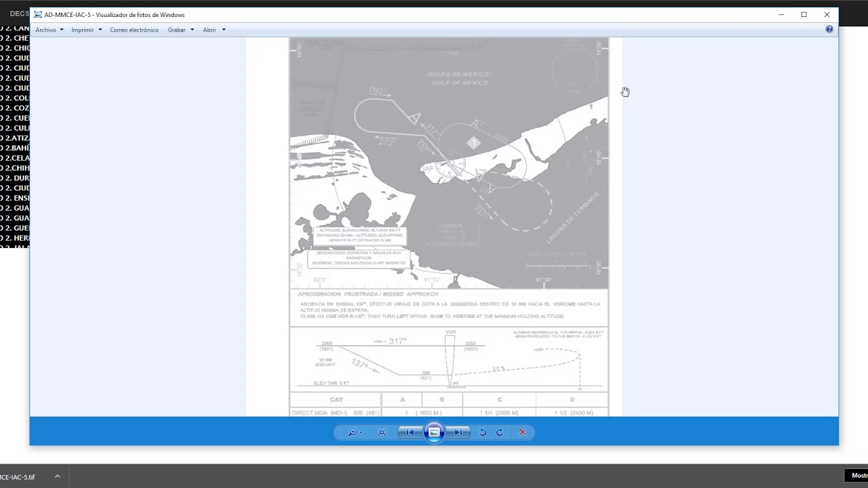868x488 pixels.
Task: Open the help question mark icon
Action: [829, 29]
